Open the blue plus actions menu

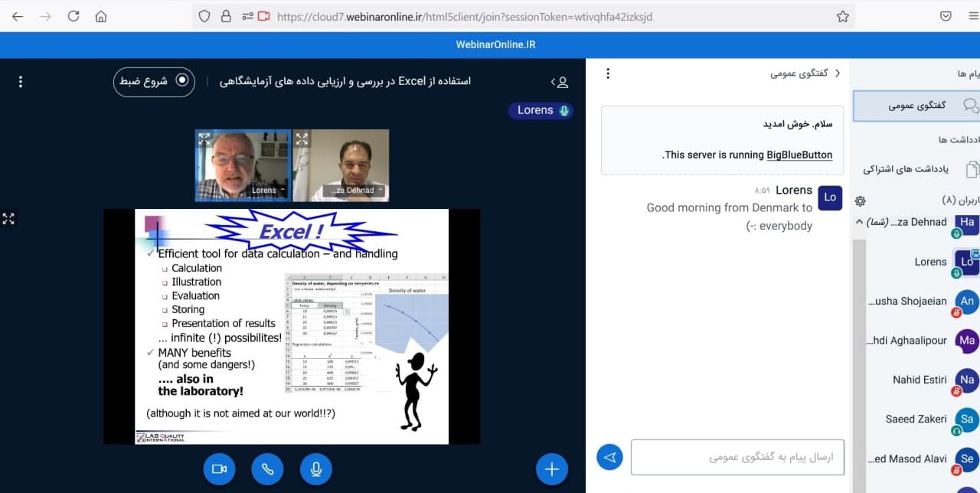click(552, 469)
